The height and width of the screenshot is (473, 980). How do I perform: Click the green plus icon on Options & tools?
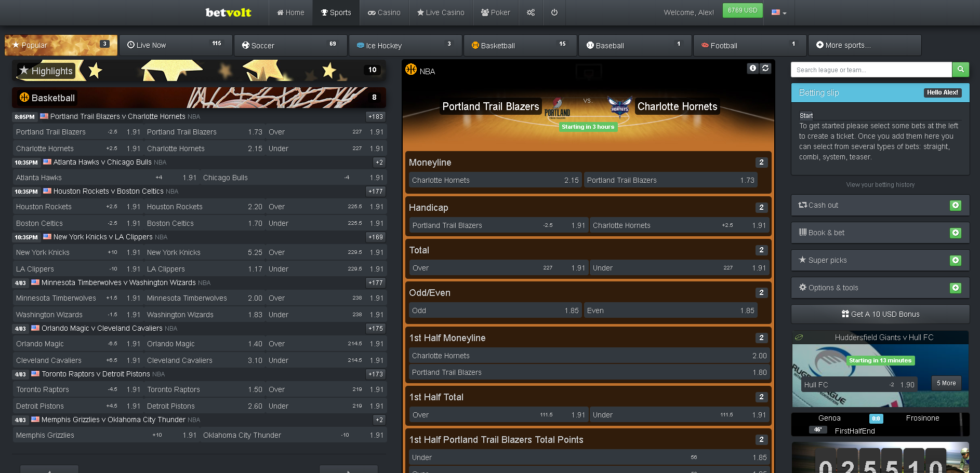(x=955, y=288)
